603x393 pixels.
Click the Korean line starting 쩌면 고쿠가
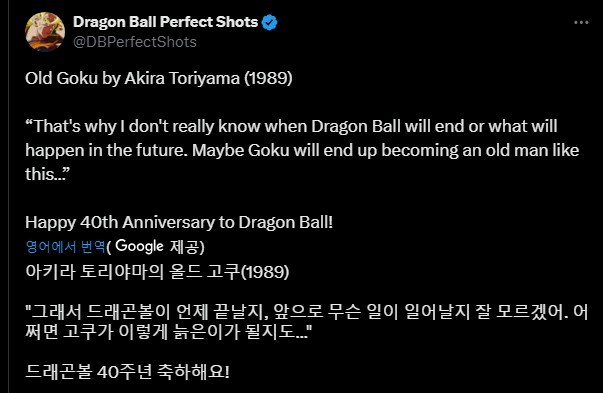tap(168, 332)
